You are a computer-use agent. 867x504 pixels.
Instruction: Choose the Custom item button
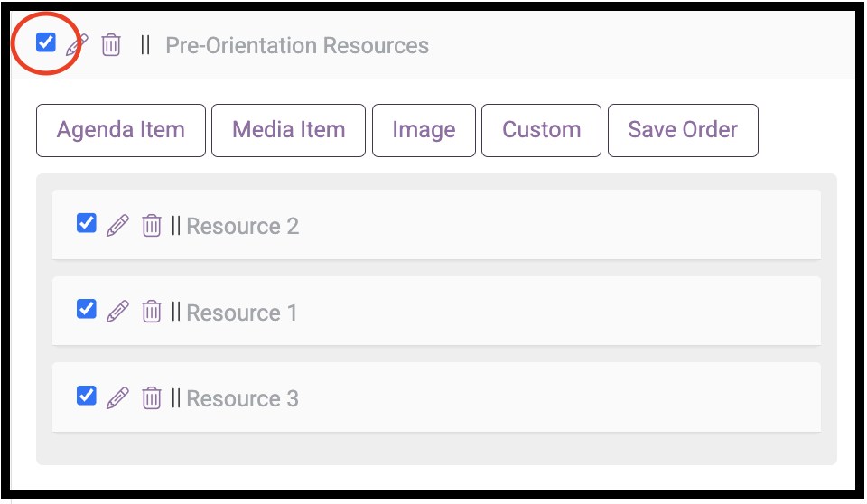541,130
